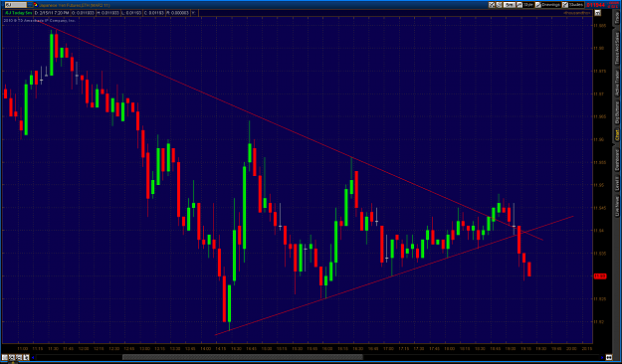This screenshot has height=364, width=622.
Task: Click the 11:00 time axis label
Action: (23, 348)
